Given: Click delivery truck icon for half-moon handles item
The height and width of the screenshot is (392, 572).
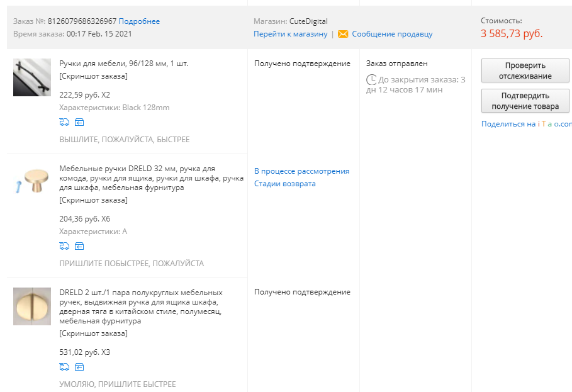Looking at the screenshot, I should tap(64, 367).
